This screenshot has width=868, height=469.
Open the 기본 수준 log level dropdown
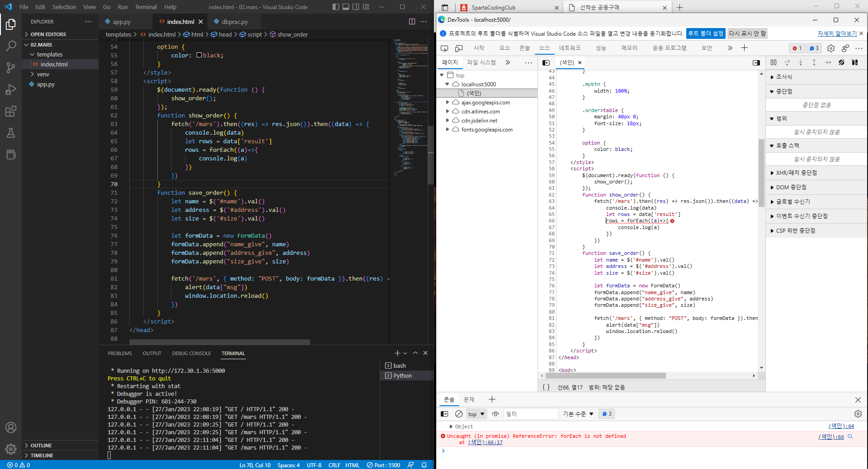pyautogui.click(x=578, y=414)
